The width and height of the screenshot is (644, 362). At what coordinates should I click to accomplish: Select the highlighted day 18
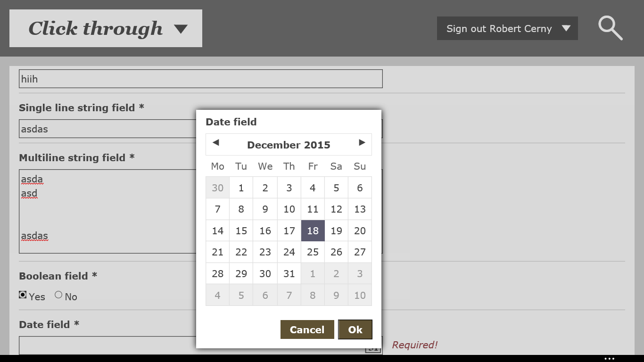(x=313, y=230)
